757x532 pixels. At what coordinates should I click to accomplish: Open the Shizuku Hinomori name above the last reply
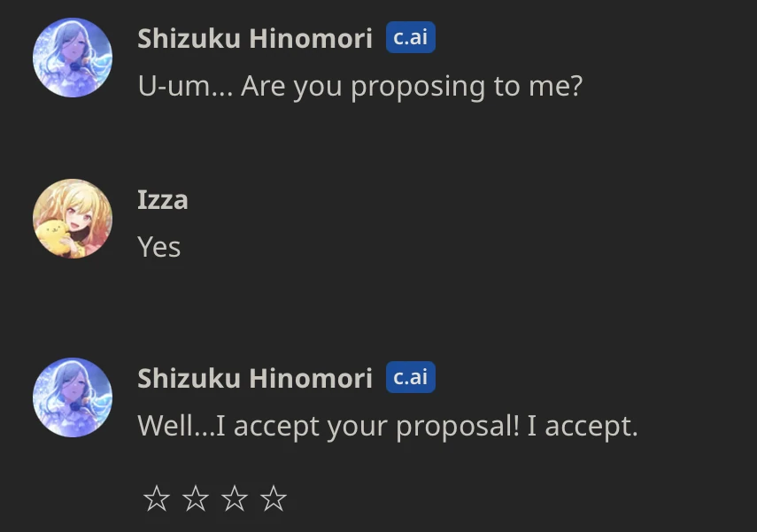tap(255, 378)
